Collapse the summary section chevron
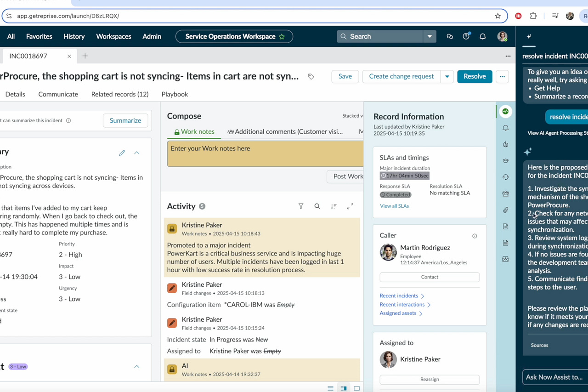 point(137,153)
